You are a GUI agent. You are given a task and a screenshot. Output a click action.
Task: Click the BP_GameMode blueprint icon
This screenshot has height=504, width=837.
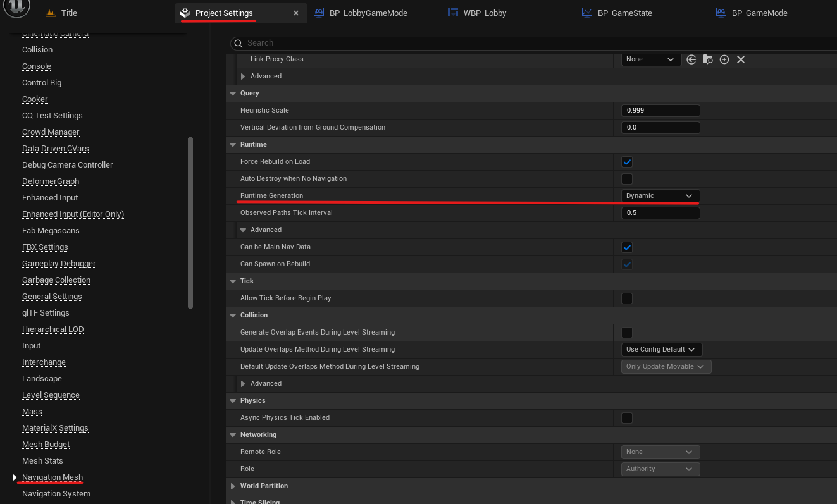[x=721, y=13]
